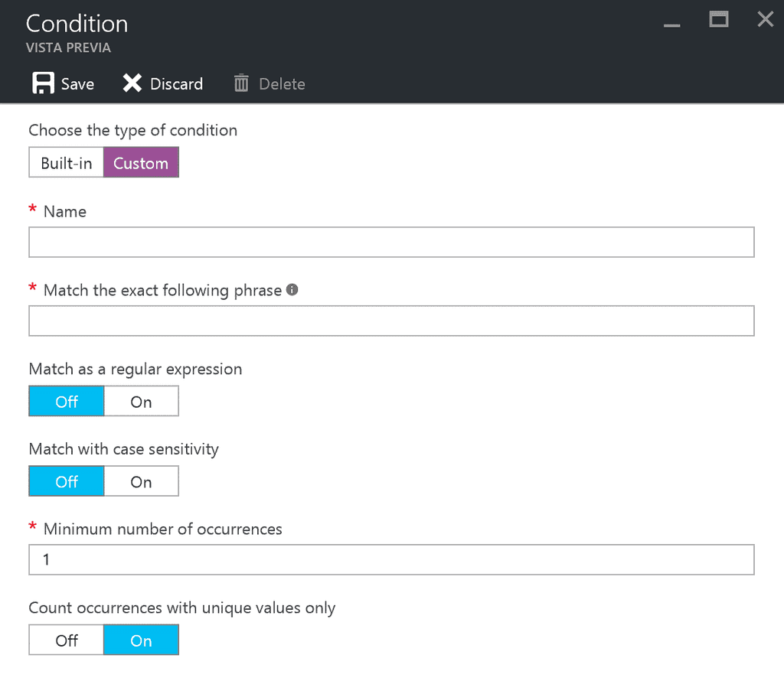Screen dimensions: 784x681
Task: Turn off counting unique values only
Action: click(67, 640)
